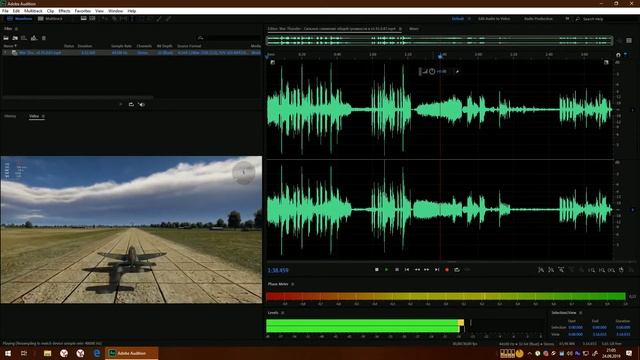The image size is (640, 360).
Task: Open Default workspace options menu
Action: pos(469,19)
